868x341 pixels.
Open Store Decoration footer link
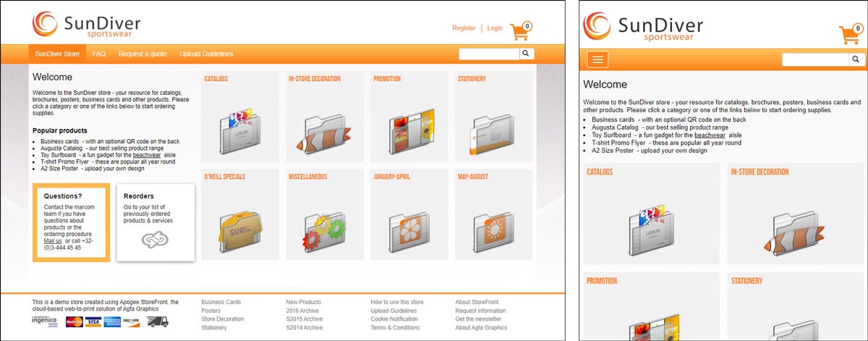(223, 319)
